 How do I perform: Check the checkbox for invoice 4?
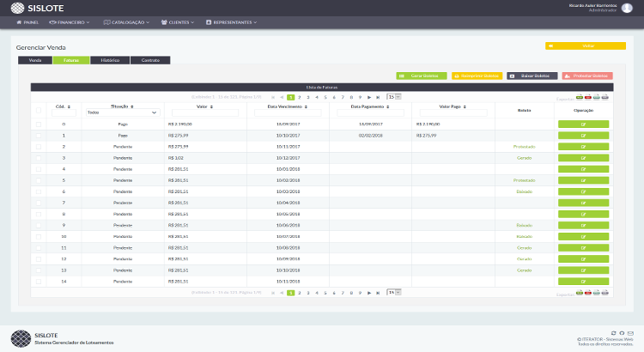pyautogui.click(x=39, y=169)
